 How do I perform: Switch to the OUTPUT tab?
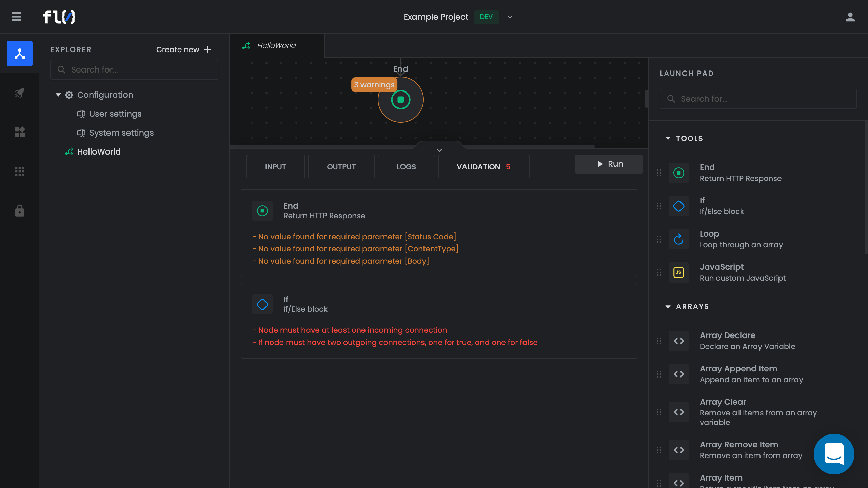click(341, 167)
